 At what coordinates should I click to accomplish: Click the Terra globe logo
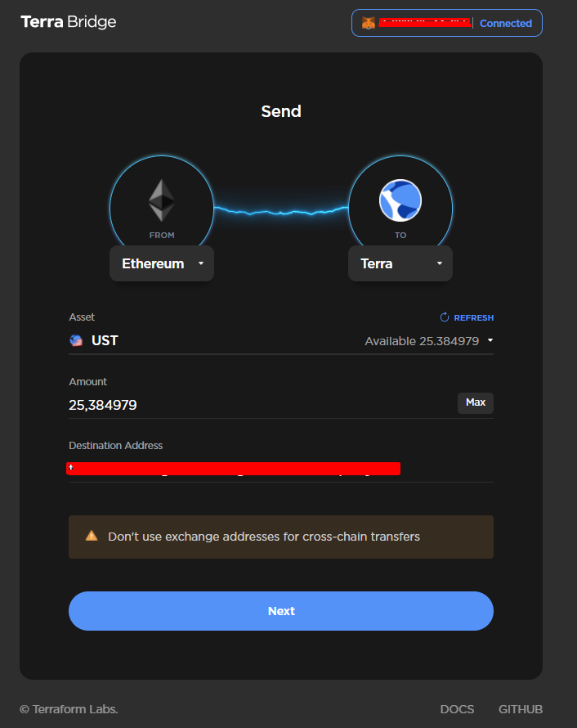(x=400, y=200)
